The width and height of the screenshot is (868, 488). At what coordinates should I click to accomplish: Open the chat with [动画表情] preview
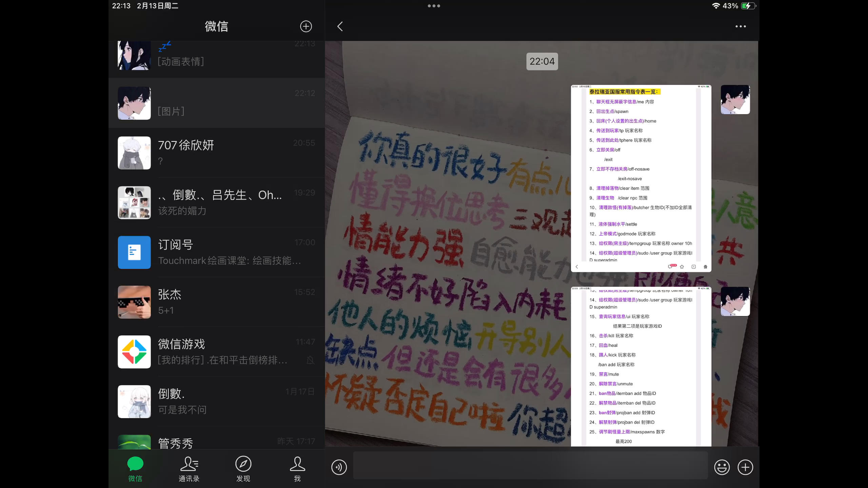pos(217,59)
